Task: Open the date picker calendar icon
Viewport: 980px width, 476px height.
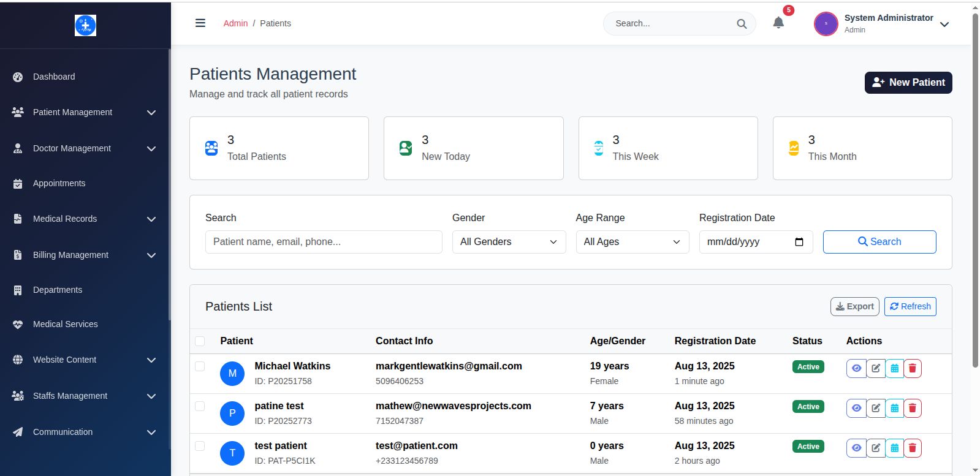Action: tap(799, 242)
